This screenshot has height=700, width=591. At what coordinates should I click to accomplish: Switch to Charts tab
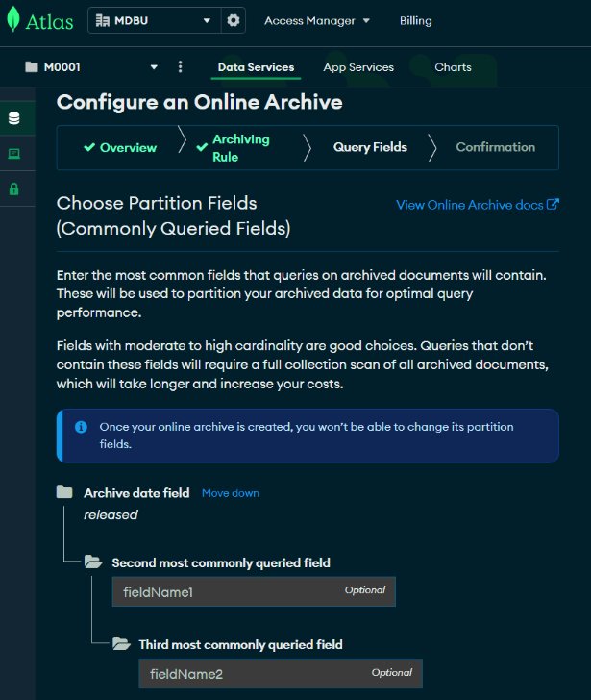453,67
